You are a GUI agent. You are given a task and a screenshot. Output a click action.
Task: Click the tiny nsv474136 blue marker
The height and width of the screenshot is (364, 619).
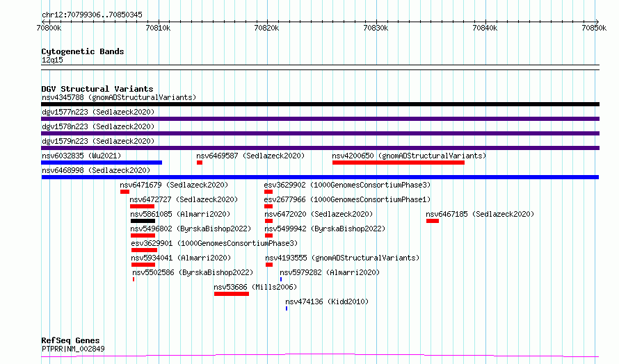coord(287,308)
